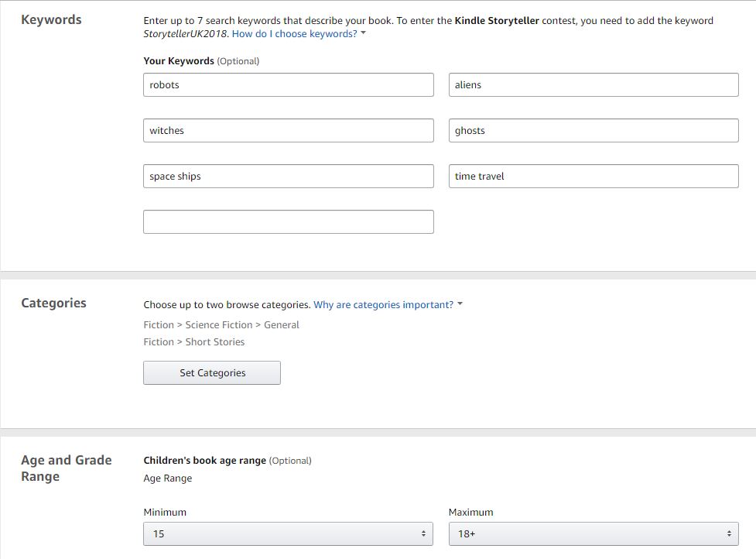Select the 'witches' keyword box
Image resolution: width=756 pixels, height=559 pixels.
[x=288, y=131]
